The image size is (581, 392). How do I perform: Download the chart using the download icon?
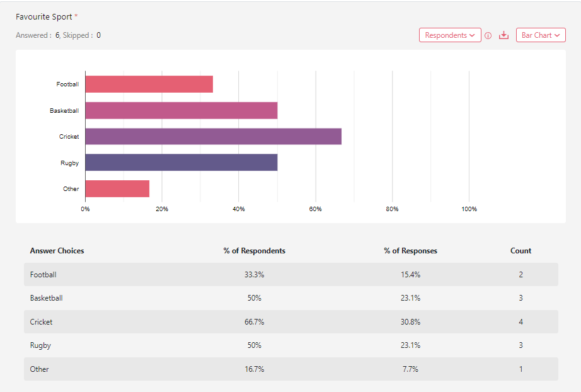click(x=503, y=35)
